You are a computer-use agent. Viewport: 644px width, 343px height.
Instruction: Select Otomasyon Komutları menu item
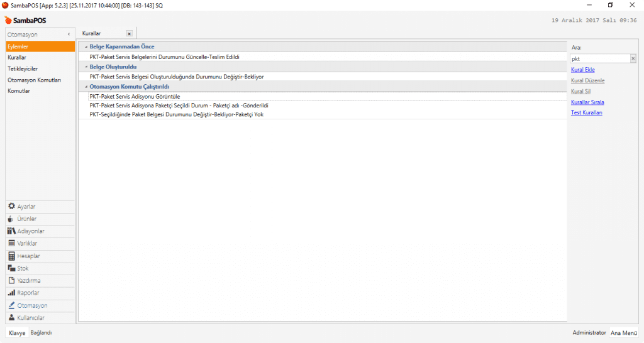coord(34,80)
